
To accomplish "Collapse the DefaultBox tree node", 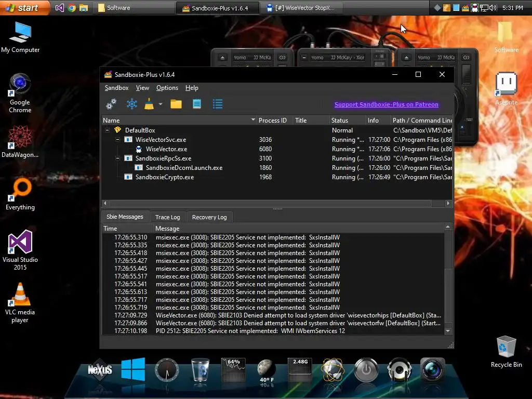I will tap(107, 130).
